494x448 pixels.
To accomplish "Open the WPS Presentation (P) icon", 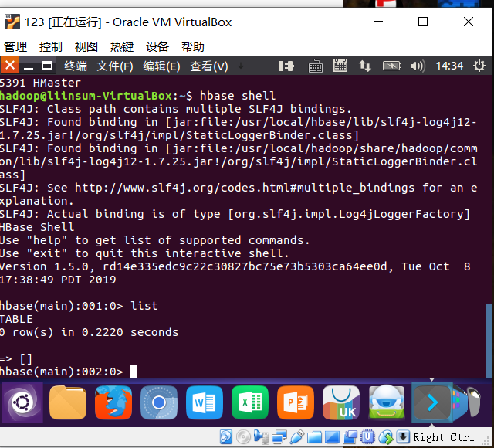I will pyautogui.click(x=296, y=402).
